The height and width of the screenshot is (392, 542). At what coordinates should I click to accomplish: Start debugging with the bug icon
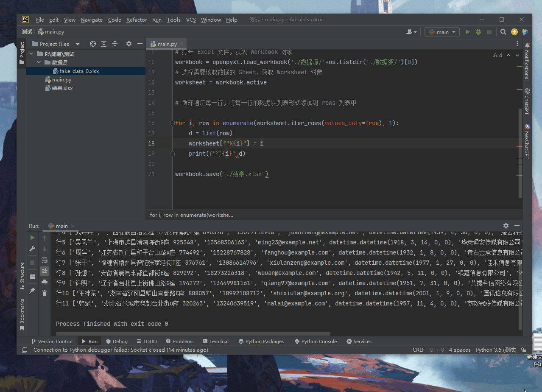[478, 32]
